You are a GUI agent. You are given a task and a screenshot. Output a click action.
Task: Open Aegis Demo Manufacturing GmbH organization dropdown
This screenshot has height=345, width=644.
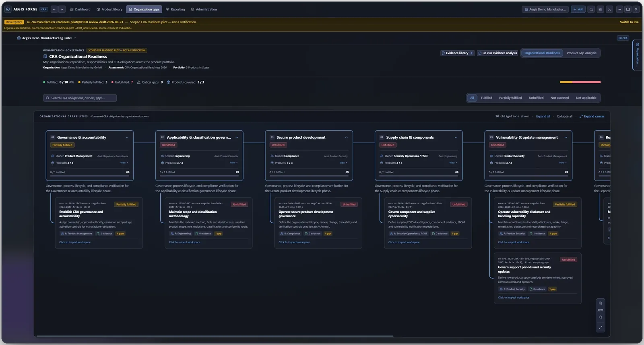coord(46,38)
